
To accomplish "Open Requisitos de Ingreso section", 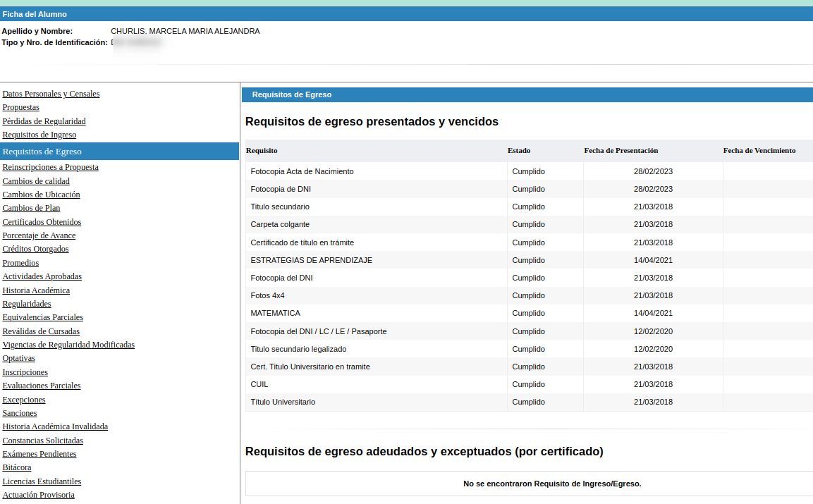I will 39,135.
